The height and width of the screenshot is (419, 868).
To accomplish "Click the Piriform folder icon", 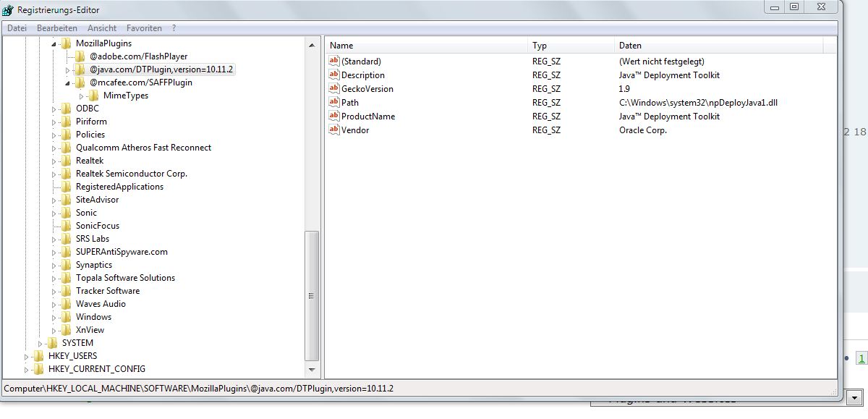I will (x=67, y=122).
